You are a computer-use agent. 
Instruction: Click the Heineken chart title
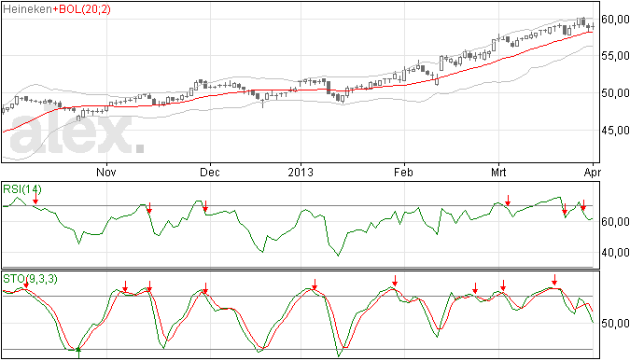[x=27, y=9]
